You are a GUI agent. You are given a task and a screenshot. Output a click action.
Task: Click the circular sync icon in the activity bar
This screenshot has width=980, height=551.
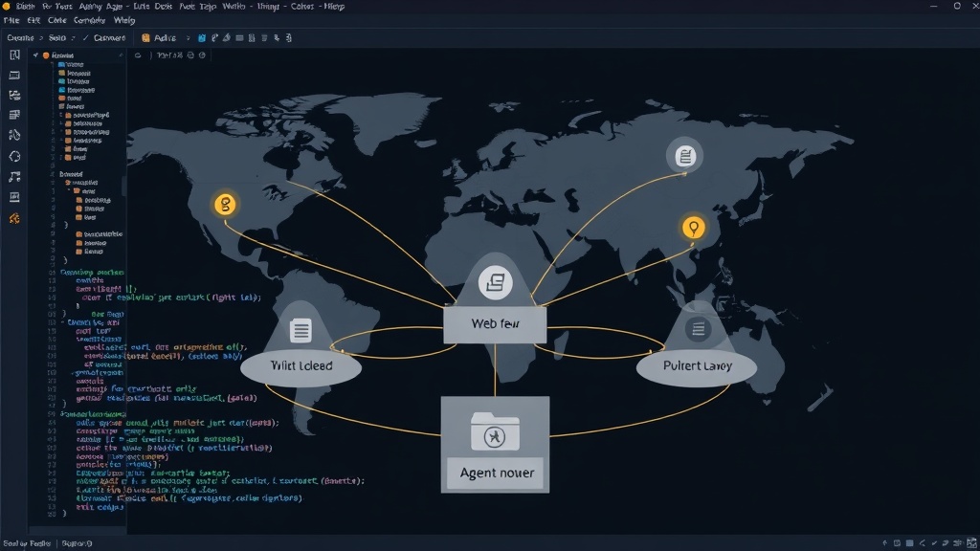(x=15, y=156)
